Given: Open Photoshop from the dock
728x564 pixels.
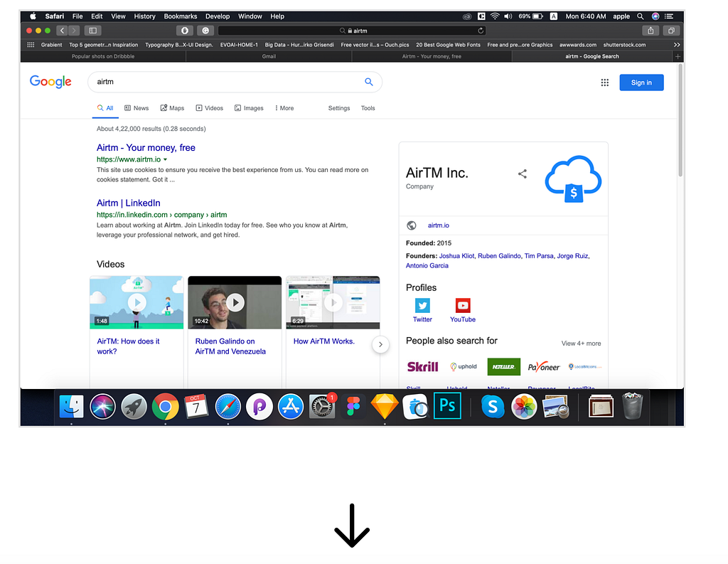Looking at the screenshot, I should pos(447,405).
